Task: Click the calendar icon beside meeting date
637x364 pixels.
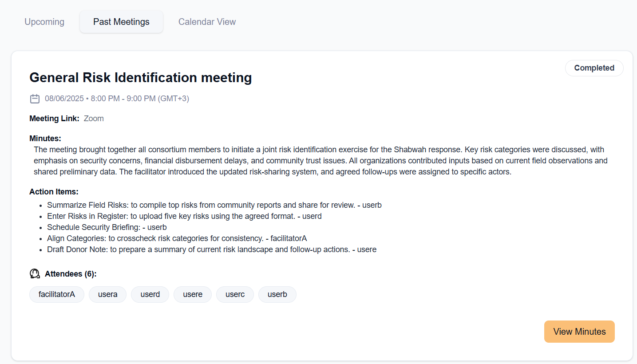Action: click(x=35, y=99)
